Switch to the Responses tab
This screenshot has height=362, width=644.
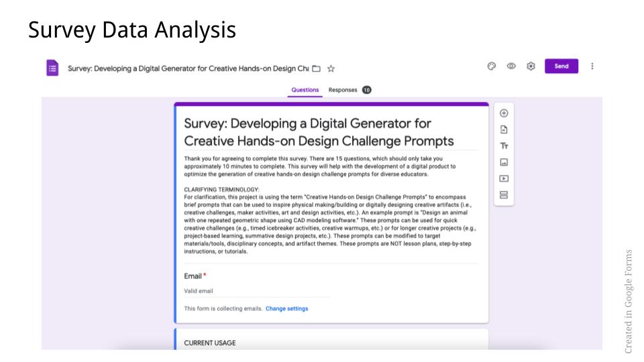[343, 90]
